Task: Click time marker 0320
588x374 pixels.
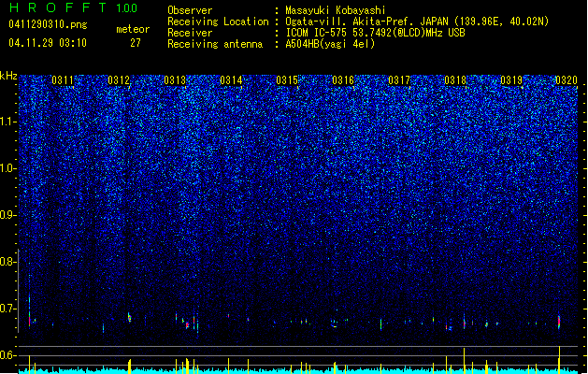Action: (566, 80)
